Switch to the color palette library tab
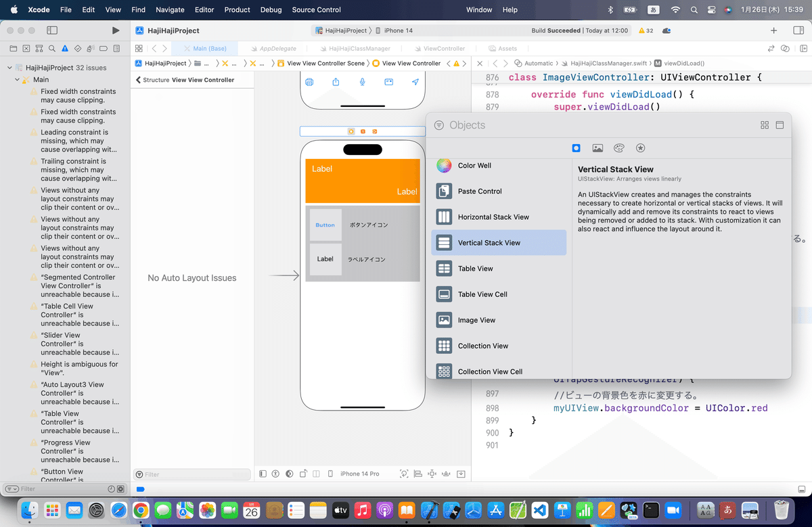 click(x=619, y=148)
